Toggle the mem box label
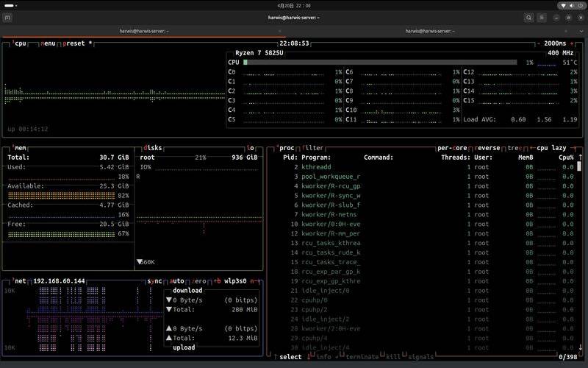The width and height of the screenshot is (588, 368). 19,148
